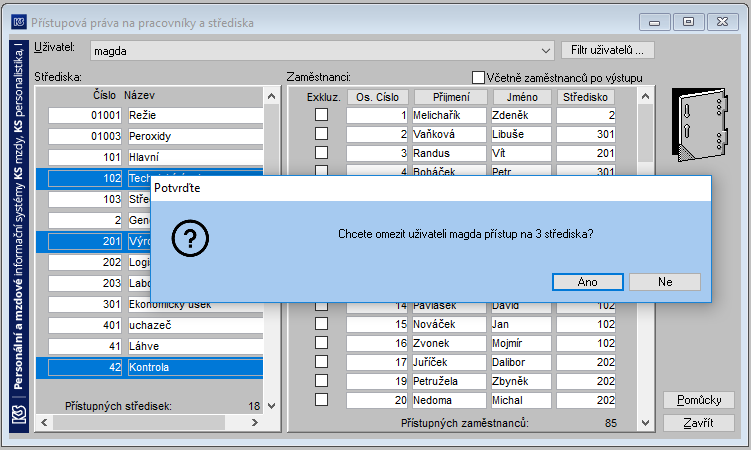Select the highlighted středisko number 201
Image resolution: width=751 pixels, height=450 pixels.
click(85, 241)
